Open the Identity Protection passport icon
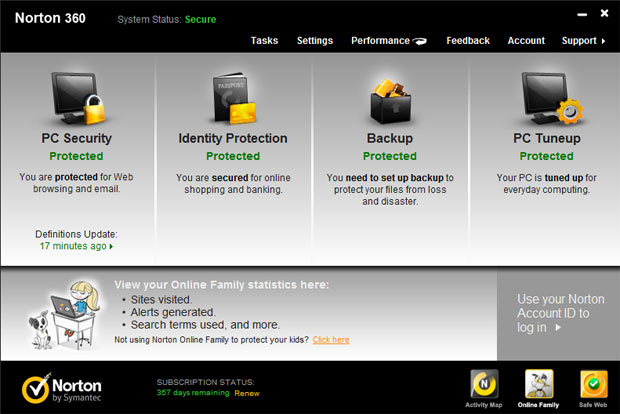 click(234, 98)
